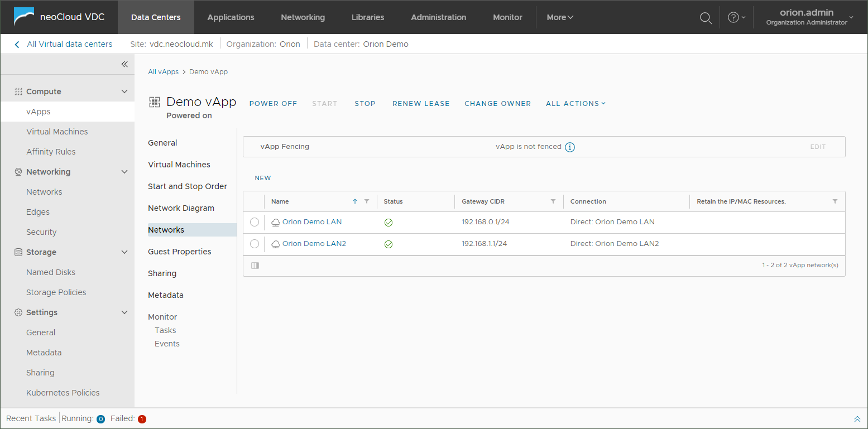The width and height of the screenshot is (868, 429).
Task: Collapse the Settings section chevron
Action: (124, 312)
